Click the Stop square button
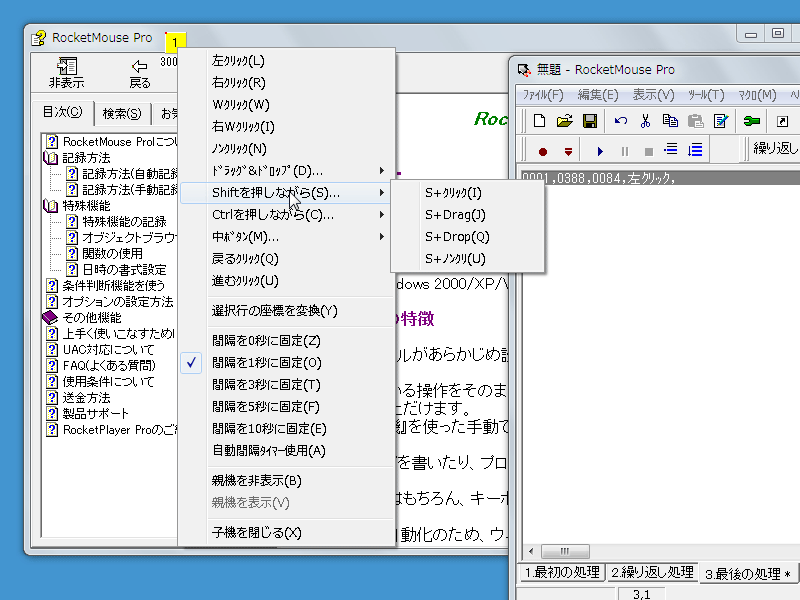This screenshot has width=800, height=600. (649, 152)
